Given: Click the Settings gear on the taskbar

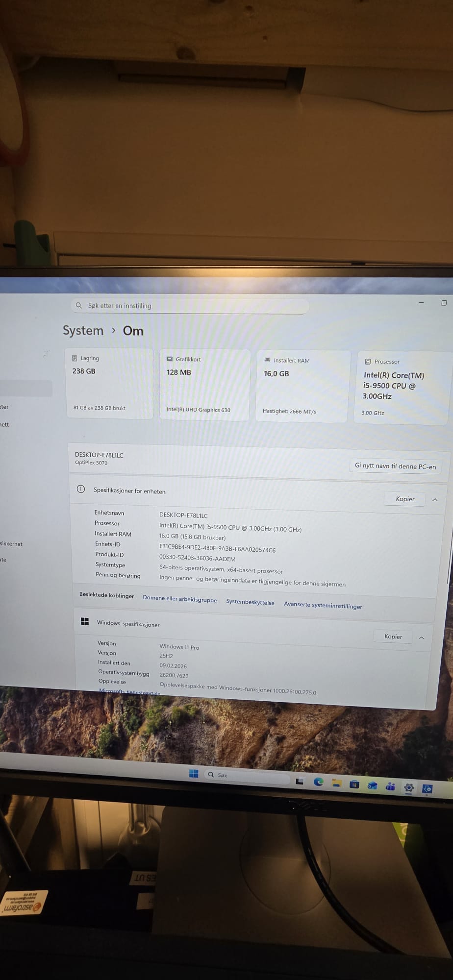Looking at the screenshot, I should tap(408, 787).
